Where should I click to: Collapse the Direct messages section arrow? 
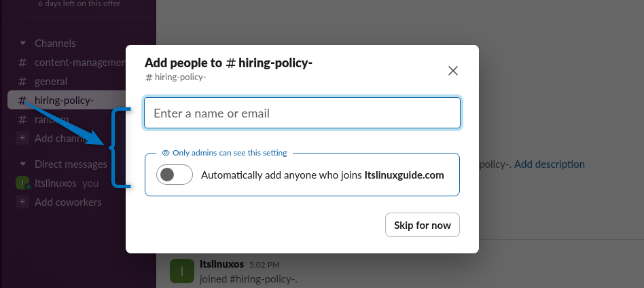[x=22, y=164]
